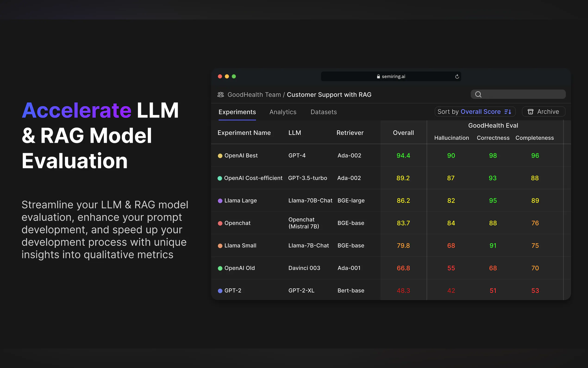Click blue dot beside GPT-2 experiment
588x368 pixels.
coord(220,291)
